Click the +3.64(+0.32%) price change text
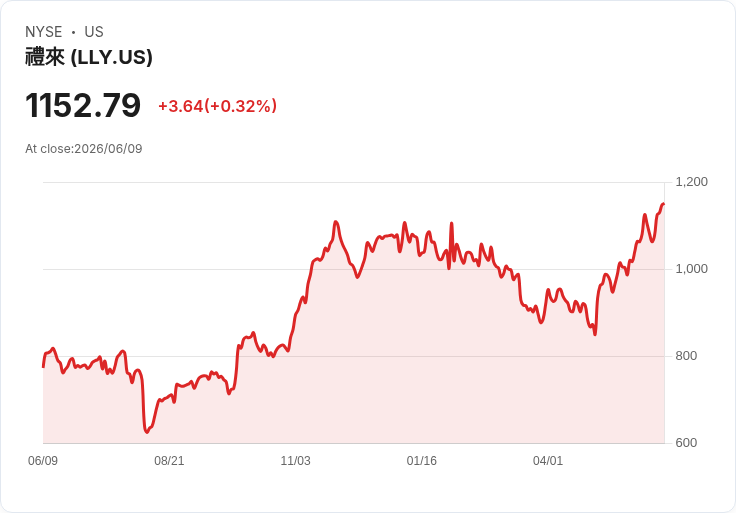The width and height of the screenshot is (736, 513). pos(217,106)
